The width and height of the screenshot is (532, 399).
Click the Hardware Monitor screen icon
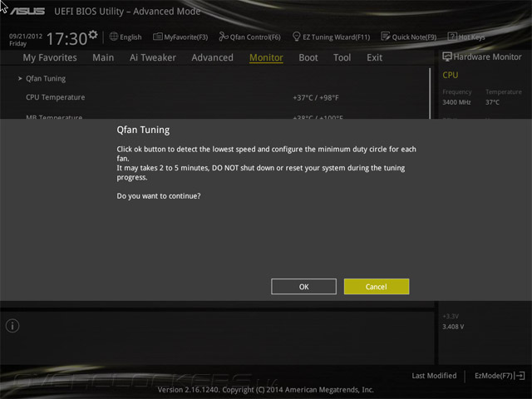pyautogui.click(x=447, y=57)
